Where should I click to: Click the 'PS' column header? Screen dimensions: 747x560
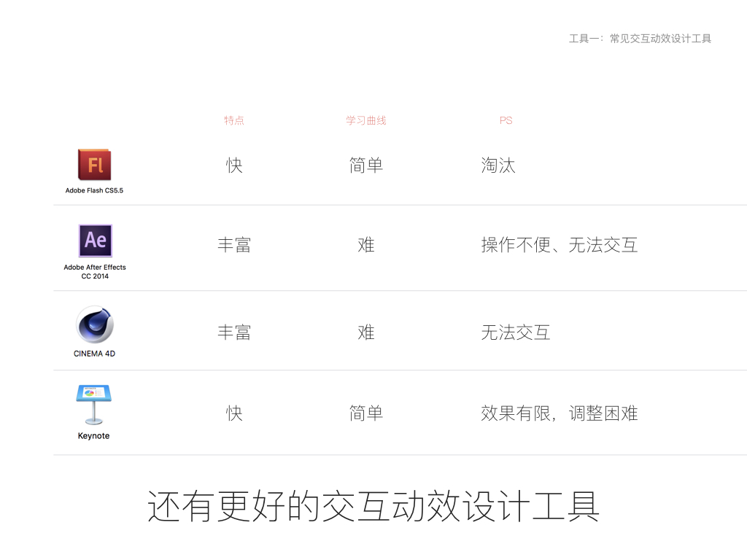point(506,120)
